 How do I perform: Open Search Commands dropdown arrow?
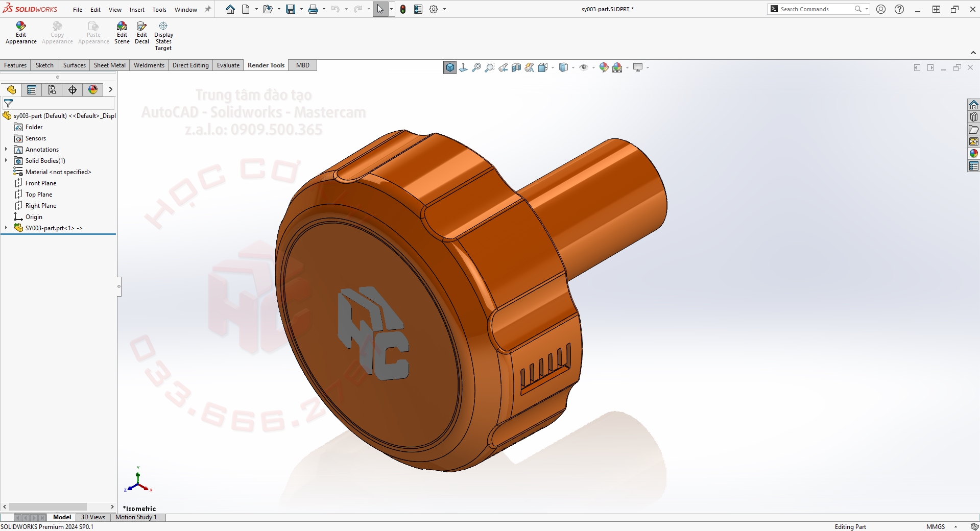[x=867, y=9]
